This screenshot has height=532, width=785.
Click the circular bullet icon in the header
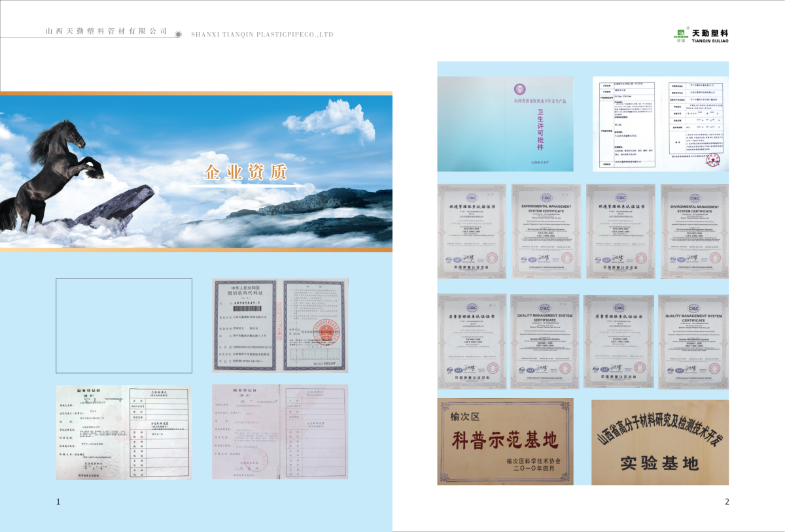click(179, 33)
